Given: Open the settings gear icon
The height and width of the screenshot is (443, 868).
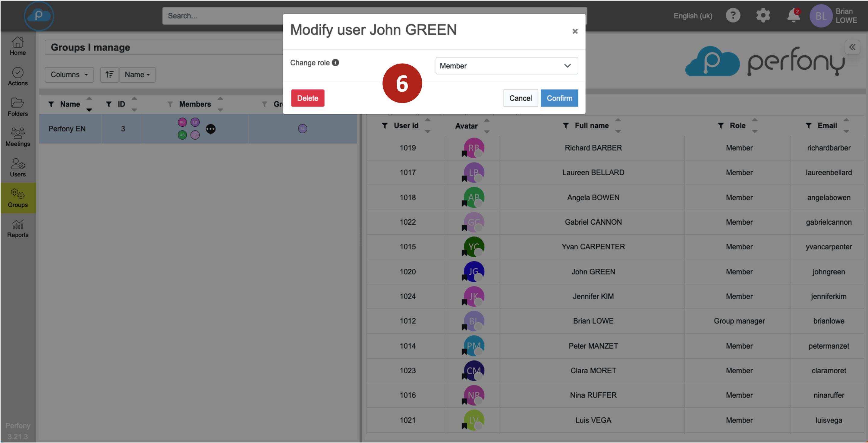Looking at the screenshot, I should (x=763, y=15).
